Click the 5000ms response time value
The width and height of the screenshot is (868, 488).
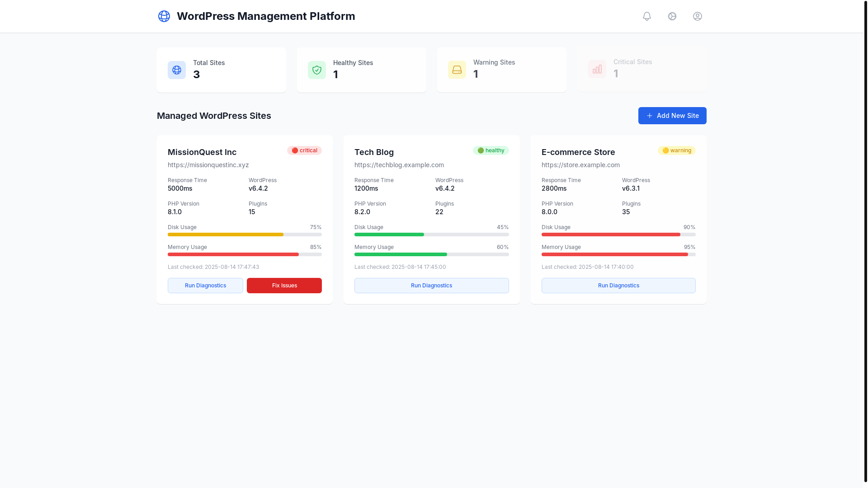(x=180, y=188)
